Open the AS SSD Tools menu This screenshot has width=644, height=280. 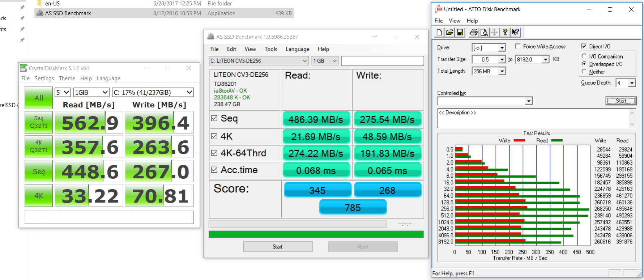[x=271, y=49]
